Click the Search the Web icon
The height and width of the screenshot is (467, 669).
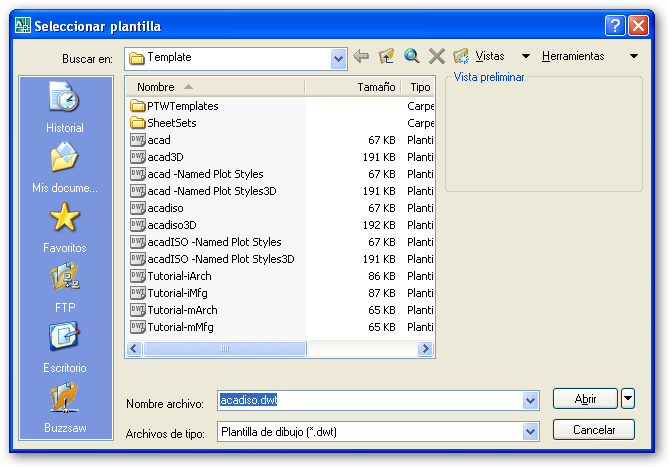point(411,57)
